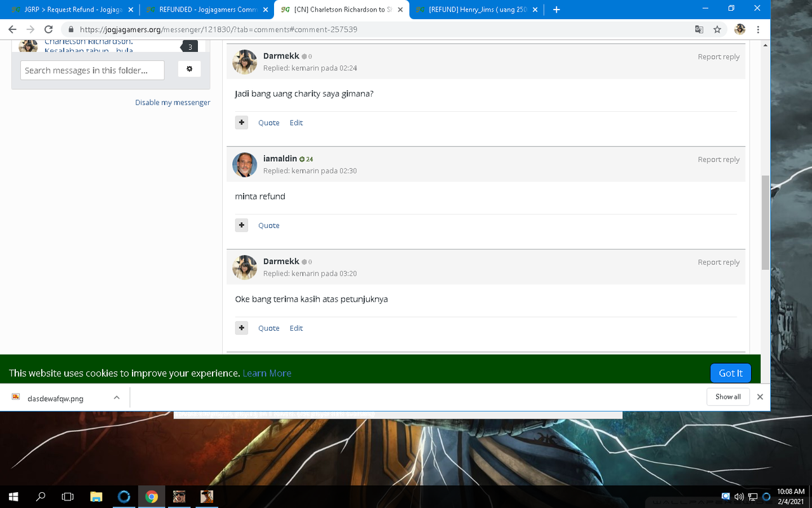
Task: Open Charletson Richardson conversation in sidebar
Action: pyautogui.click(x=88, y=46)
